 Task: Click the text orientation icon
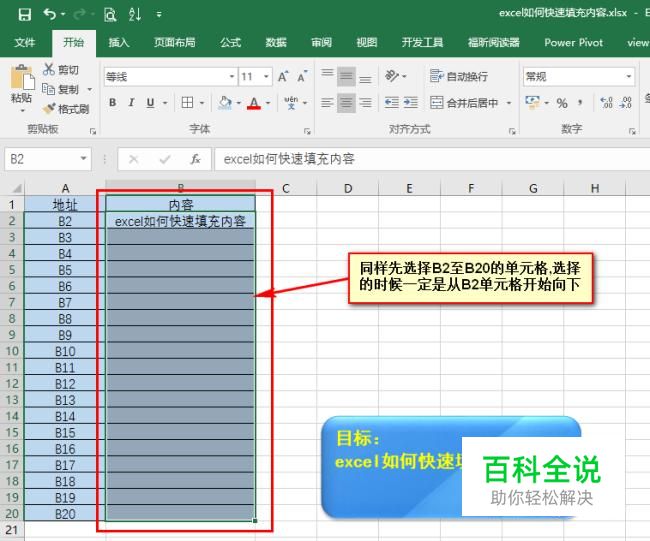[392, 76]
